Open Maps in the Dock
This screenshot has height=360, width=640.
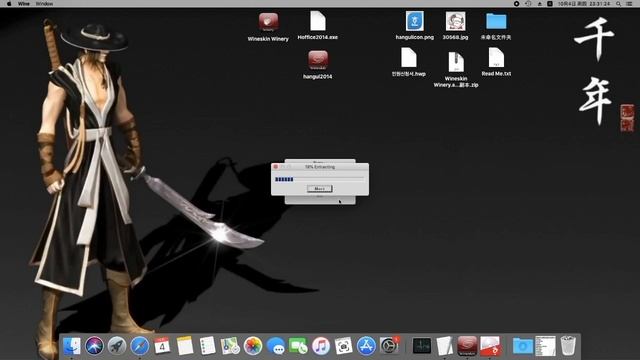click(230, 346)
